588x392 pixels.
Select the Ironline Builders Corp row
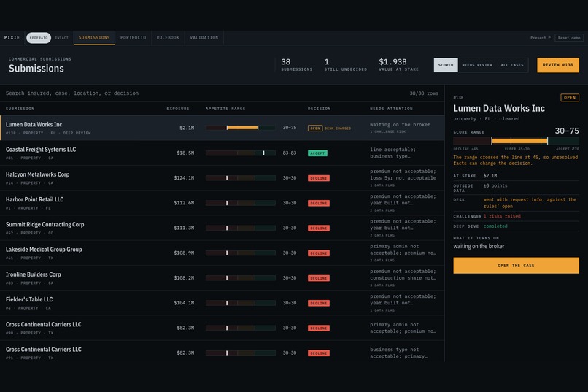pos(222,278)
